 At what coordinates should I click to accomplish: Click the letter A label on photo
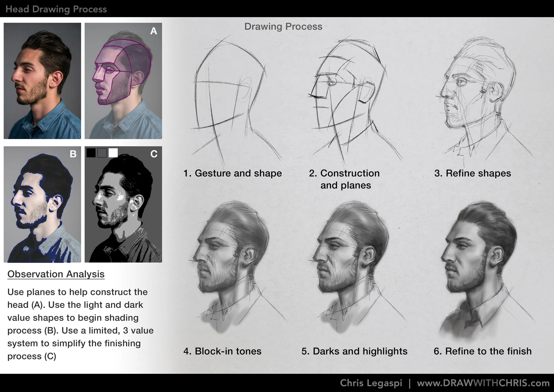point(154,31)
